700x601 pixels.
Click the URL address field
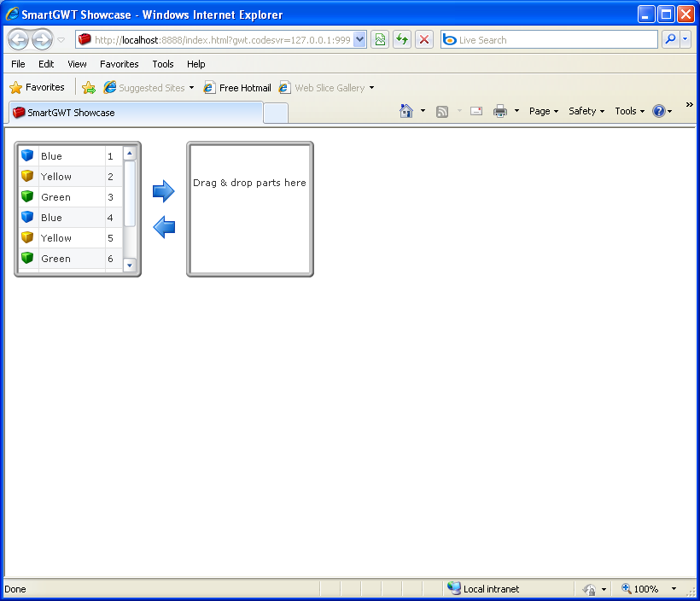222,40
